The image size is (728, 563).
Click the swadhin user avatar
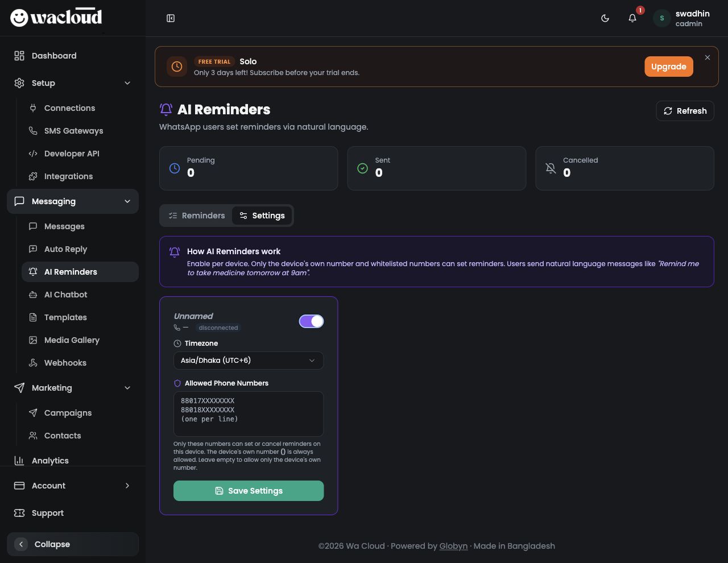[661, 18]
